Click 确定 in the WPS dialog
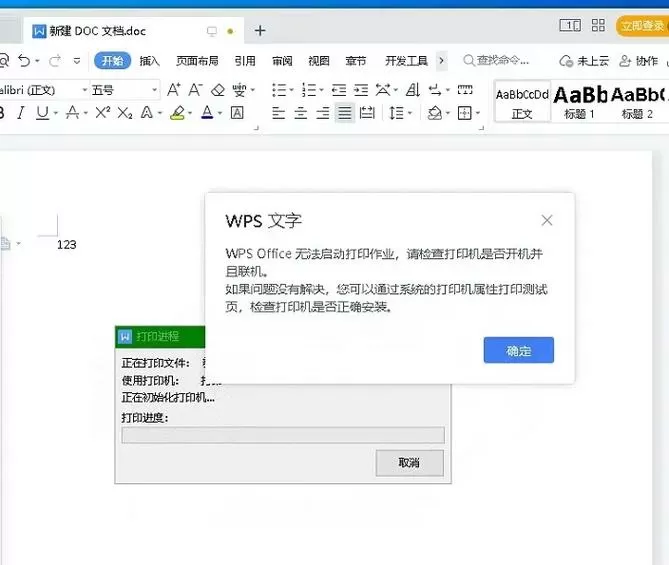The height and width of the screenshot is (565, 669). (x=519, y=350)
